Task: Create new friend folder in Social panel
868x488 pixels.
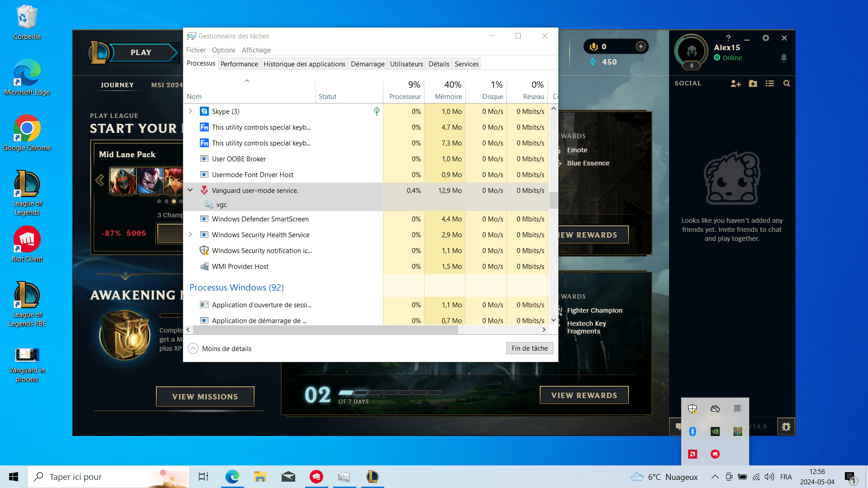Action: (753, 84)
